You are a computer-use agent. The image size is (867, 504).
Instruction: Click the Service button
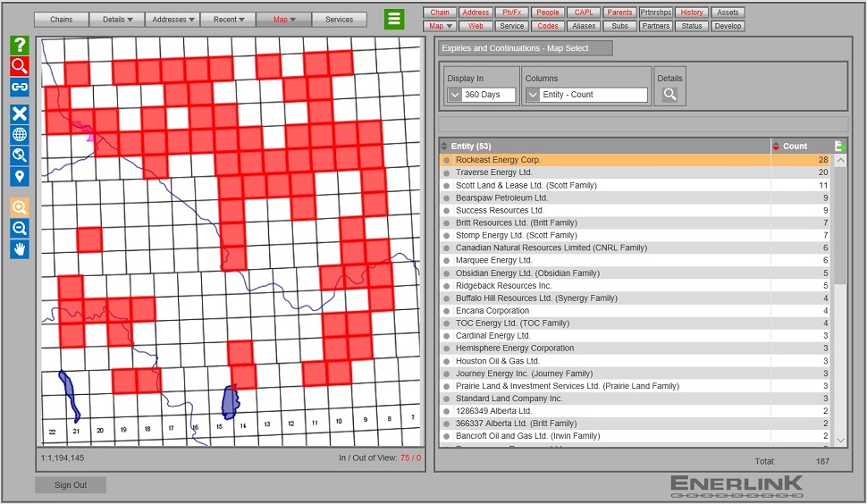pyautogui.click(x=512, y=26)
